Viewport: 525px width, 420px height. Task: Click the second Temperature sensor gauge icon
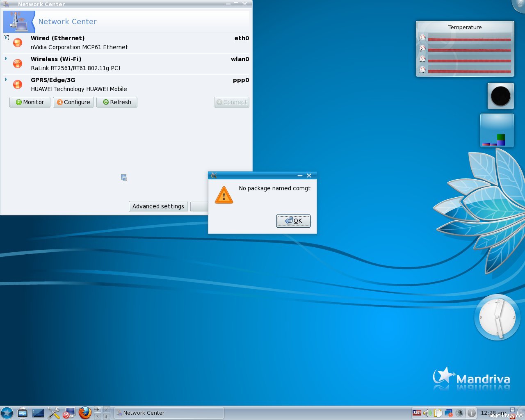pos(422,48)
